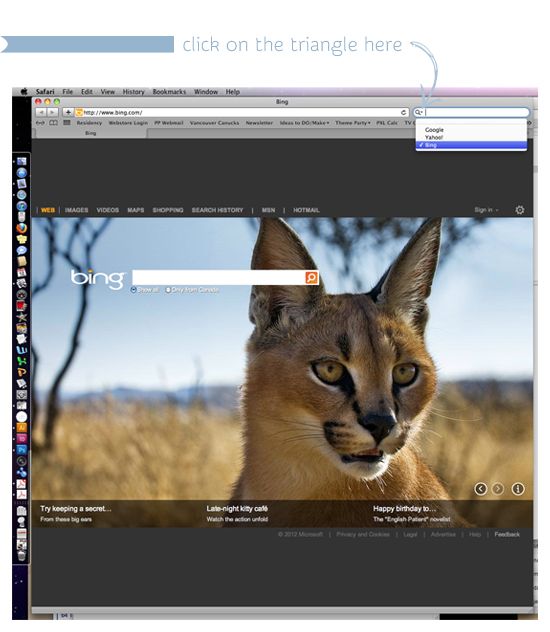Open the iChat speech bubble Dock icon
550x632 pixels.
22,250
